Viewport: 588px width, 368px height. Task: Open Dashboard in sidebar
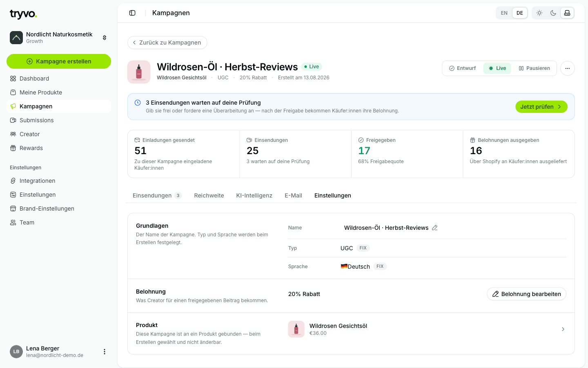(59, 79)
